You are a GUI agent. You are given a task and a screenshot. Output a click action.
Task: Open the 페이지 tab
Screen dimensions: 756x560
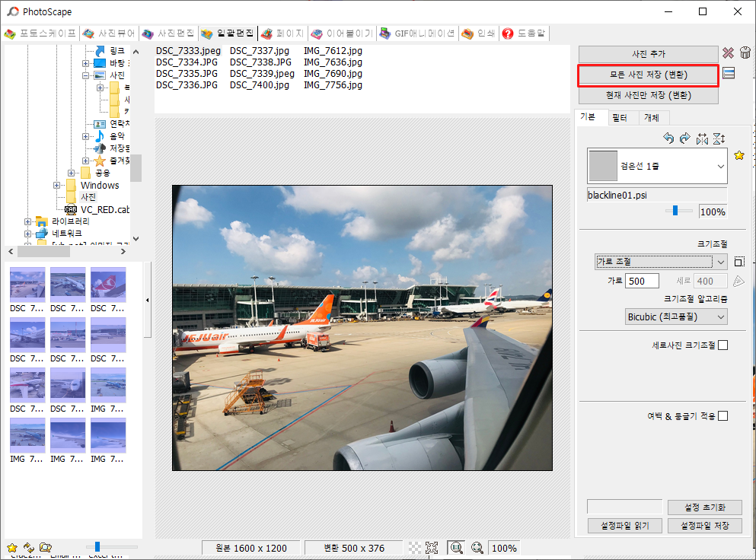pyautogui.click(x=282, y=33)
